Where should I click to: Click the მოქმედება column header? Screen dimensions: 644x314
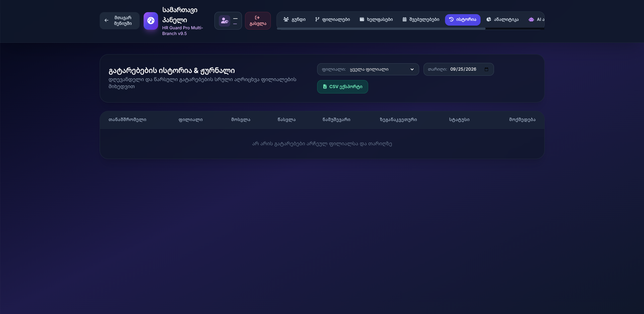click(x=522, y=120)
